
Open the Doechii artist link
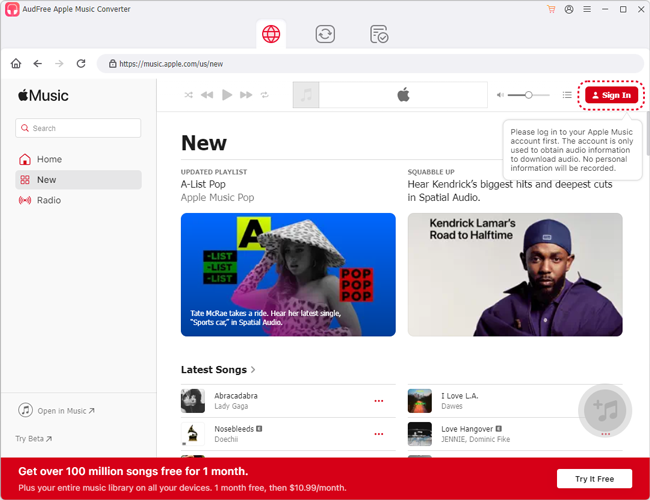pyautogui.click(x=226, y=439)
